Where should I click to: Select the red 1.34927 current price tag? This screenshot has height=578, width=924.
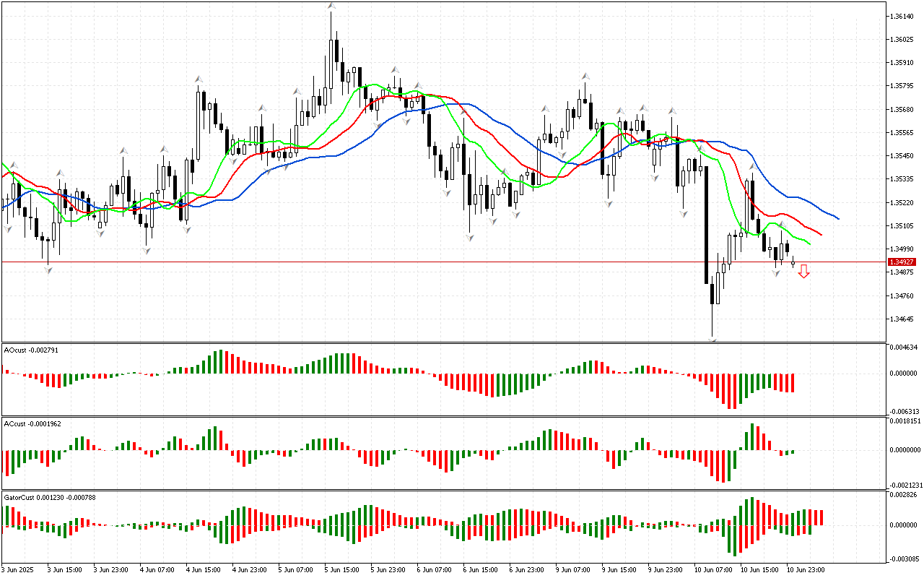(x=902, y=262)
